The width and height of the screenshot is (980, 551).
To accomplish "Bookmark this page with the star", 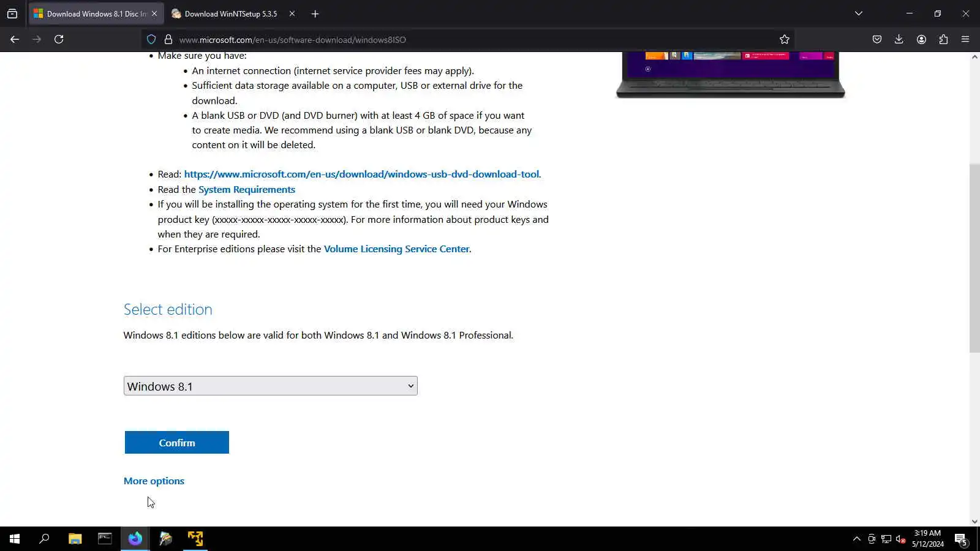I will click(x=785, y=39).
